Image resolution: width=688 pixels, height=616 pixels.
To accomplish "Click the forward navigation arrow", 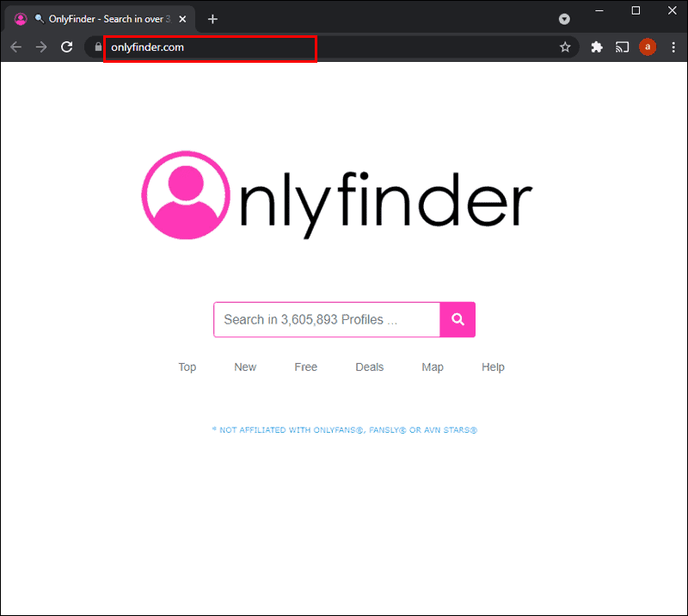I will coord(40,47).
